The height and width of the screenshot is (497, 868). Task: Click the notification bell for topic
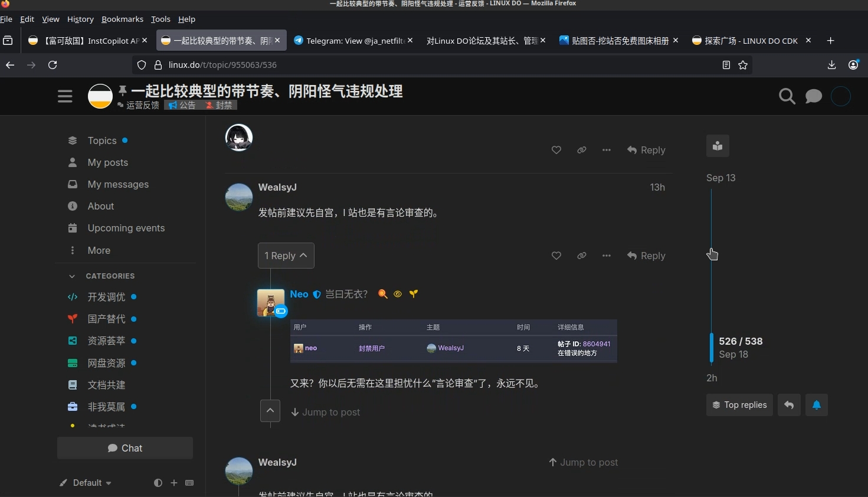816,405
